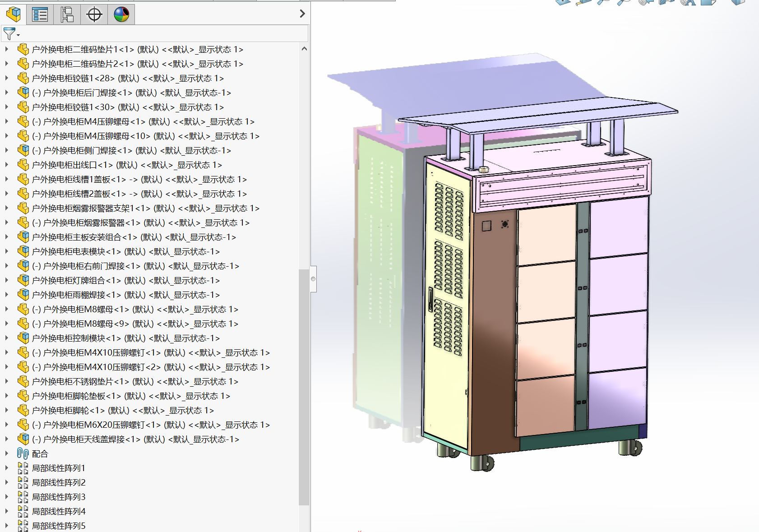Click the part icon of 户外换电柜线槽2盖板<1>
The image size is (759, 532).
click(x=23, y=194)
